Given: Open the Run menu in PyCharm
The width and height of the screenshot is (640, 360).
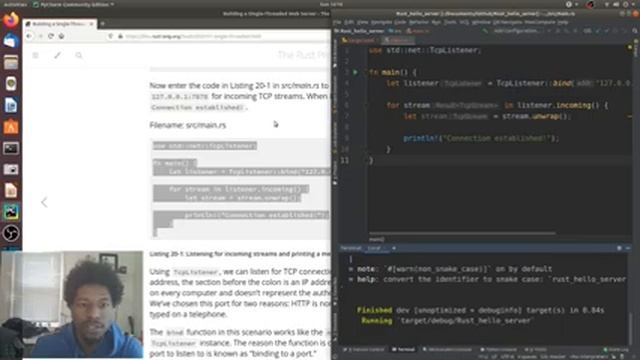Looking at the screenshot, I should [x=436, y=22].
